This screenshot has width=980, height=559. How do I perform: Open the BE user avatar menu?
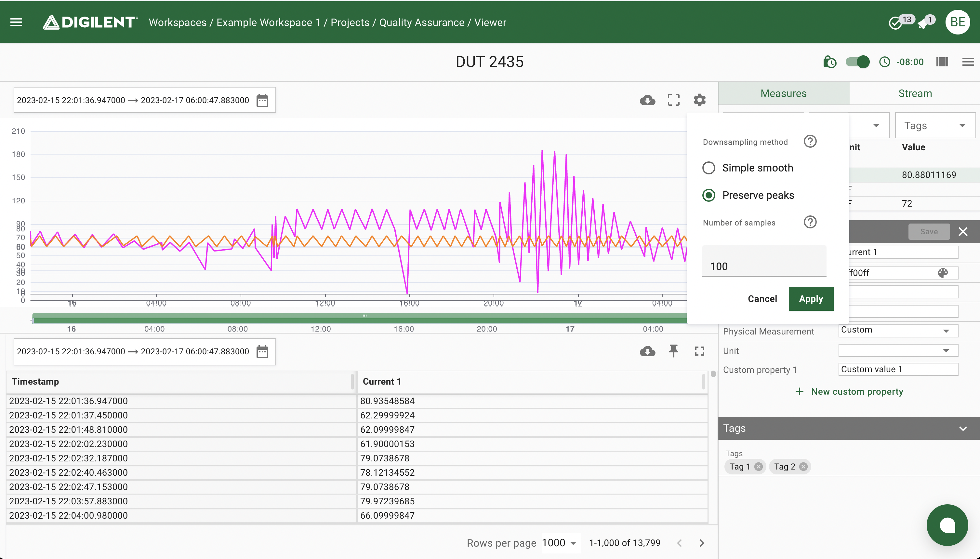pyautogui.click(x=958, y=22)
